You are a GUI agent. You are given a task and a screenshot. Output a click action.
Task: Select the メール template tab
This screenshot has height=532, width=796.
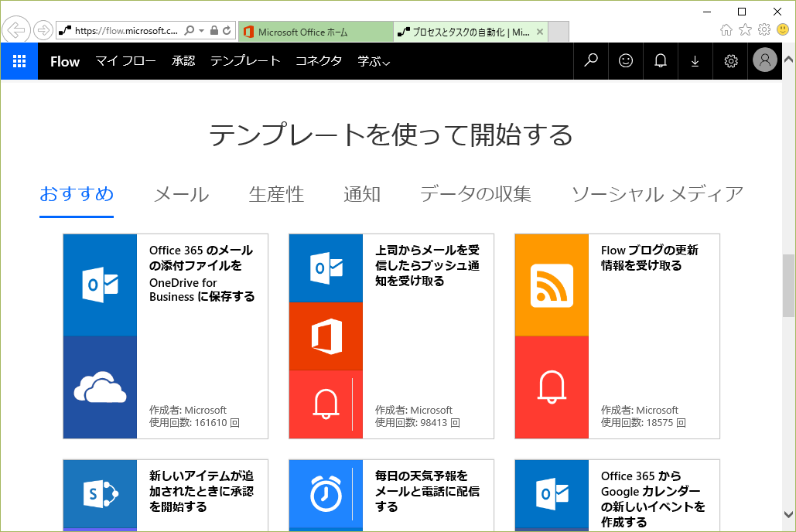coord(181,194)
